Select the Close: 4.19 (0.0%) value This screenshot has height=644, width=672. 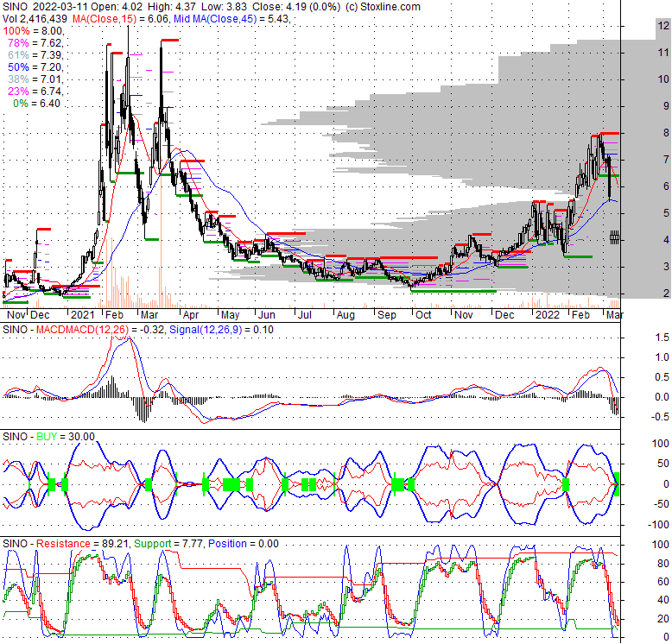[296, 7]
